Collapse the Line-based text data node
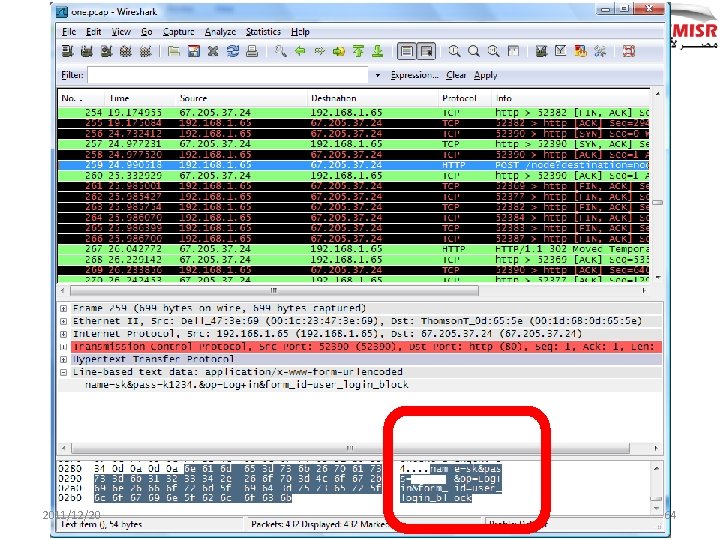This screenshot has width=720, height=540. 64,372
